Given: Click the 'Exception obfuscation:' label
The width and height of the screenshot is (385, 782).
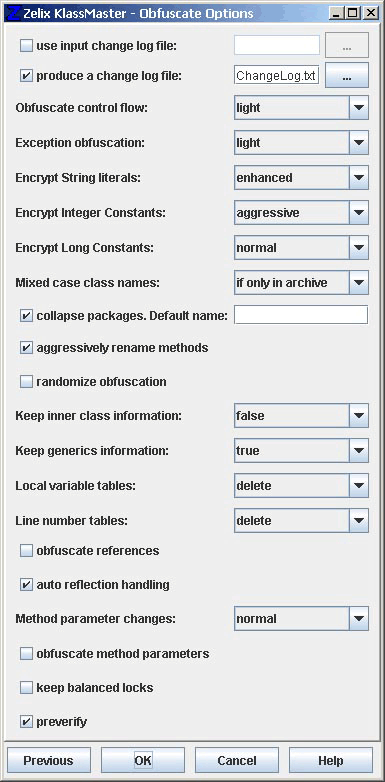Looking at the screenshot, I should coord(80,143).
